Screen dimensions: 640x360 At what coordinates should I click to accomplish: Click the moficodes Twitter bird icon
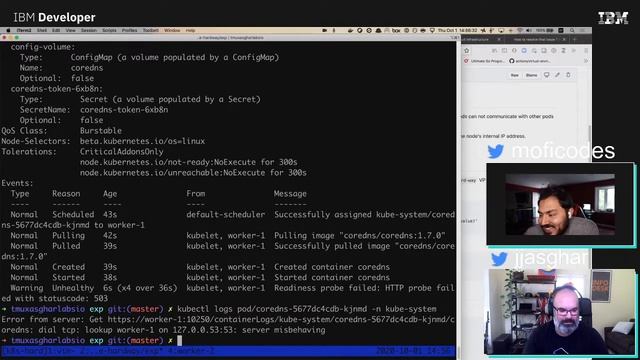496,151
